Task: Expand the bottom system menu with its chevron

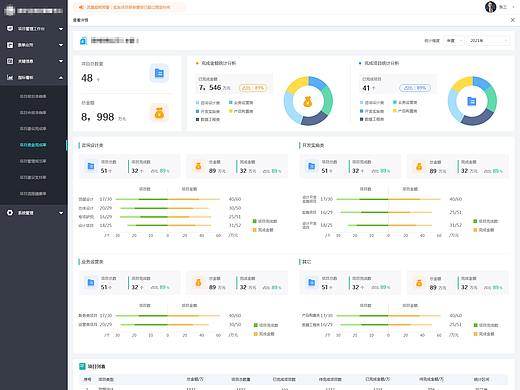Action: click(61, 213)
